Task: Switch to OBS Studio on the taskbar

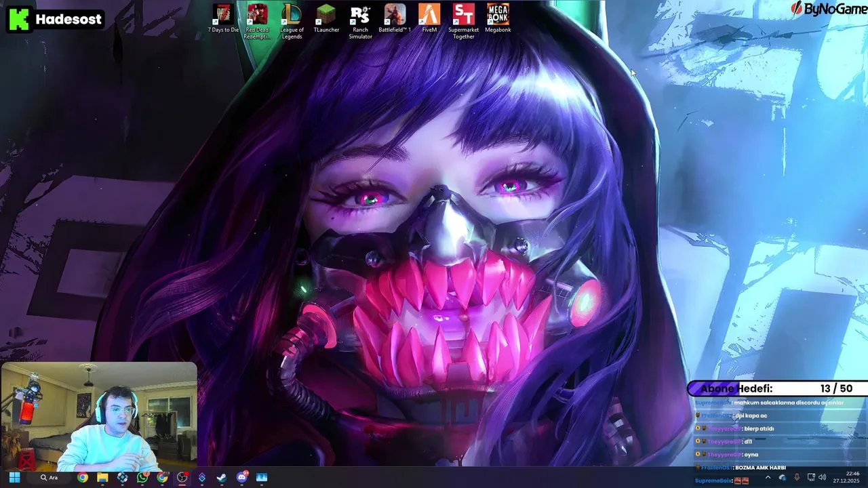Action: click(182, 477)
